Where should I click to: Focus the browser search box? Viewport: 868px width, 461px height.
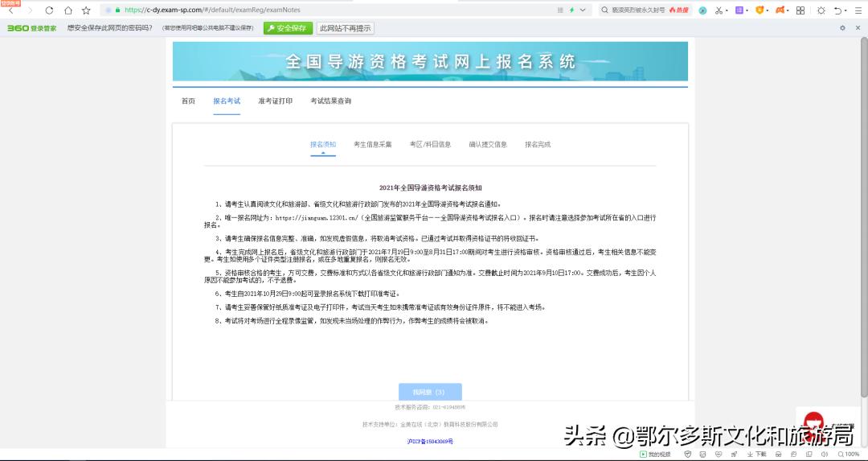[645, 10]
